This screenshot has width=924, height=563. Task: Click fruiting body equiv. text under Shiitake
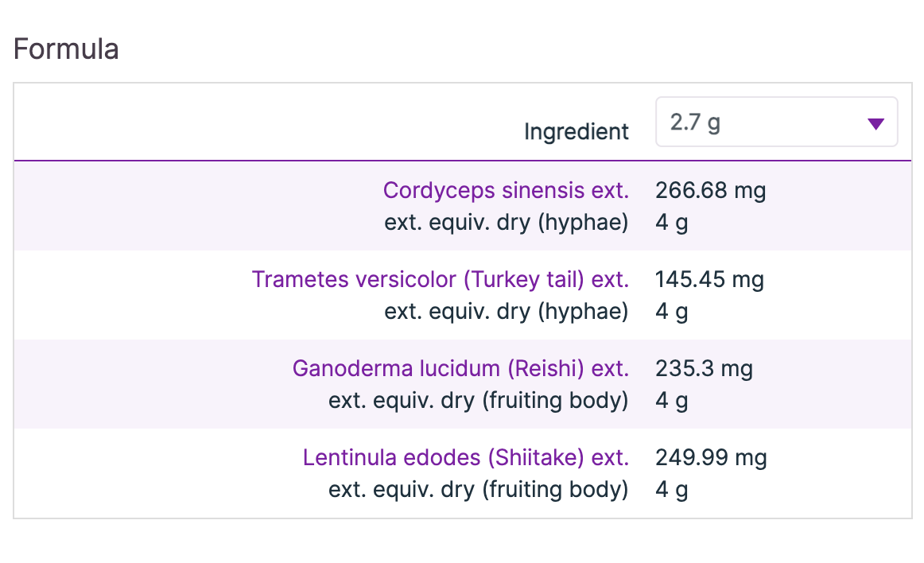(478, 489)
